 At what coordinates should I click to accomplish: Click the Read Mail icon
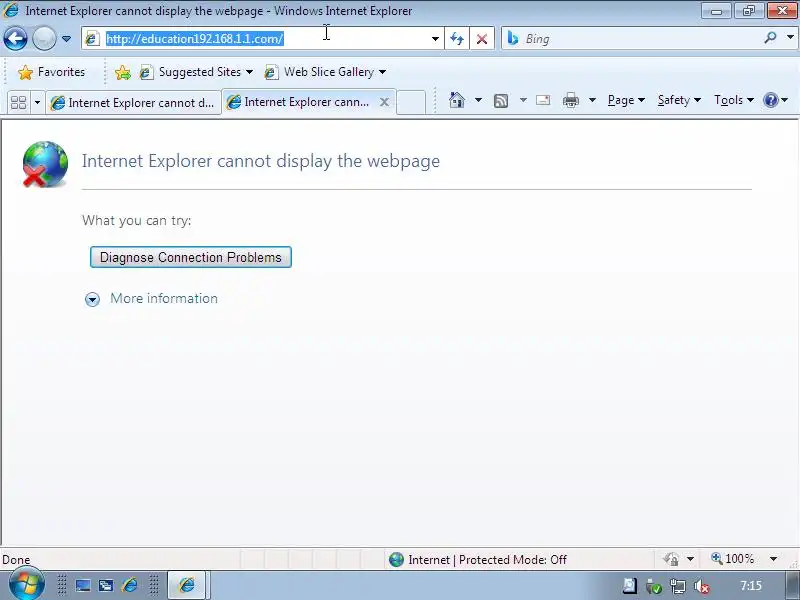point(543,100)
